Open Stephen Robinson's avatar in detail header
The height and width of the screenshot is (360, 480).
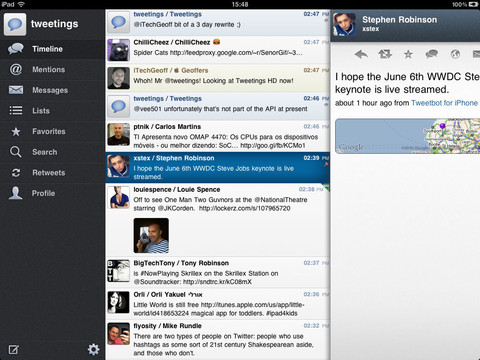(x=344, y=24)
